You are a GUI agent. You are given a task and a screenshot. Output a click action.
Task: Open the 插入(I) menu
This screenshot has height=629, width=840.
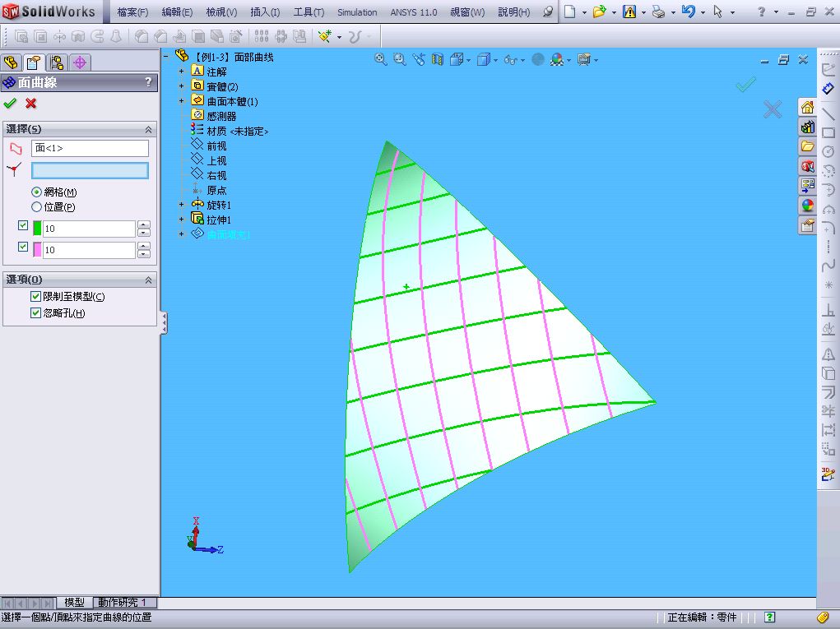(264, 12)
